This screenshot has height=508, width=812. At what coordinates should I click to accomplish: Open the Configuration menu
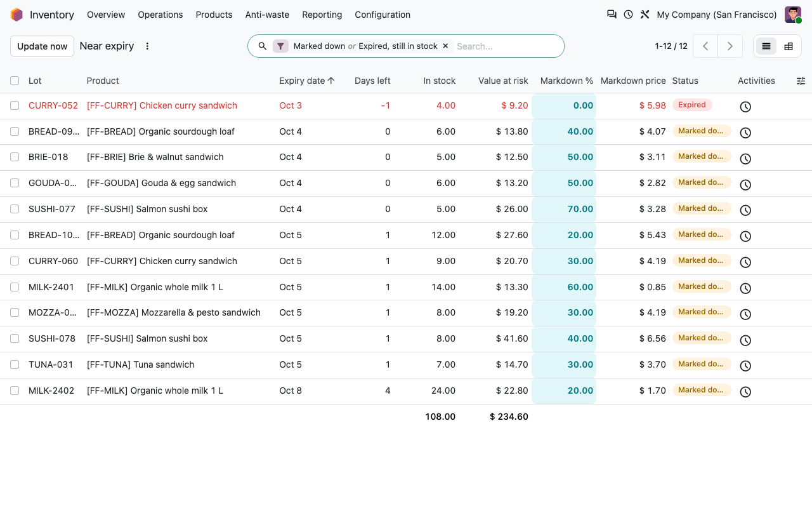click(x=383, y=15)
